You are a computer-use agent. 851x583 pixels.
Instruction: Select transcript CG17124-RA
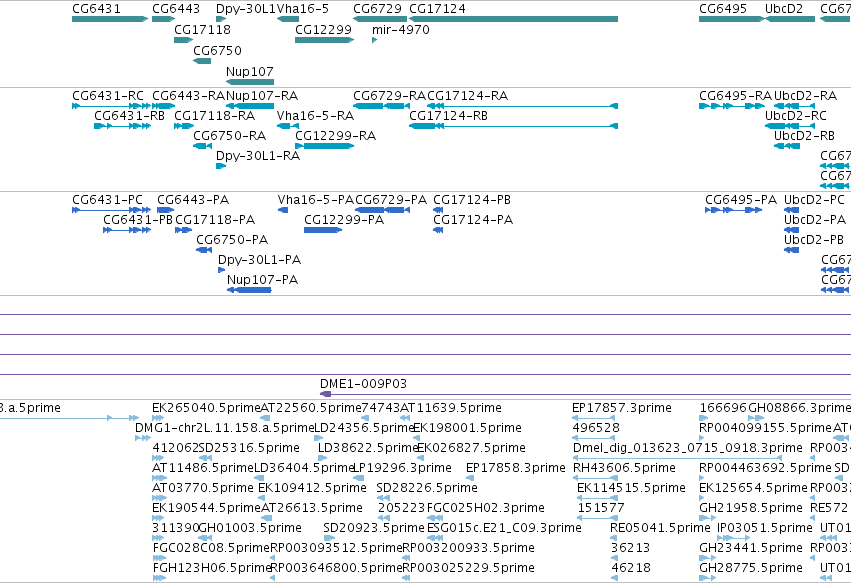523,106
